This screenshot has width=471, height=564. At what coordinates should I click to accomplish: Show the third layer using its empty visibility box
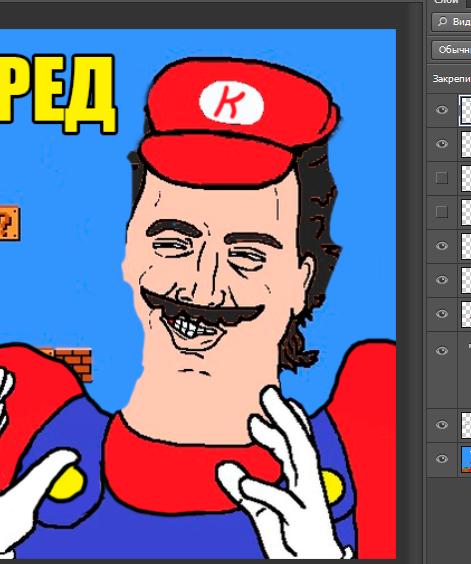click(x=442, y=178)
